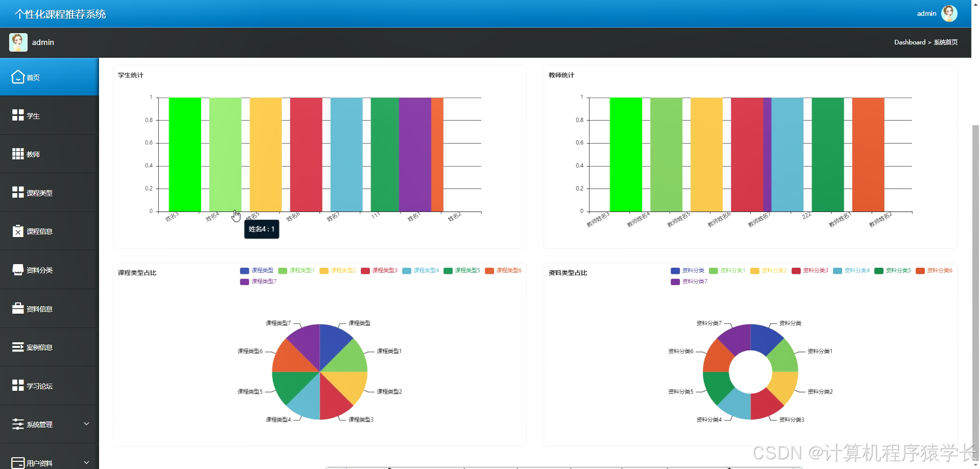Toggle 课程类型4 legend item
Screen dimensions: 980x469
point(421,270)
